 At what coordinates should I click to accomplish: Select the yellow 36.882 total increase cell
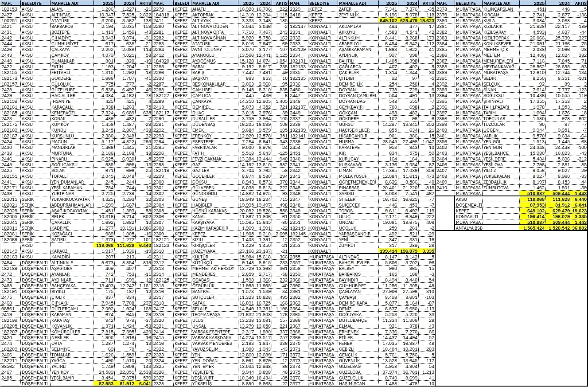576,228
